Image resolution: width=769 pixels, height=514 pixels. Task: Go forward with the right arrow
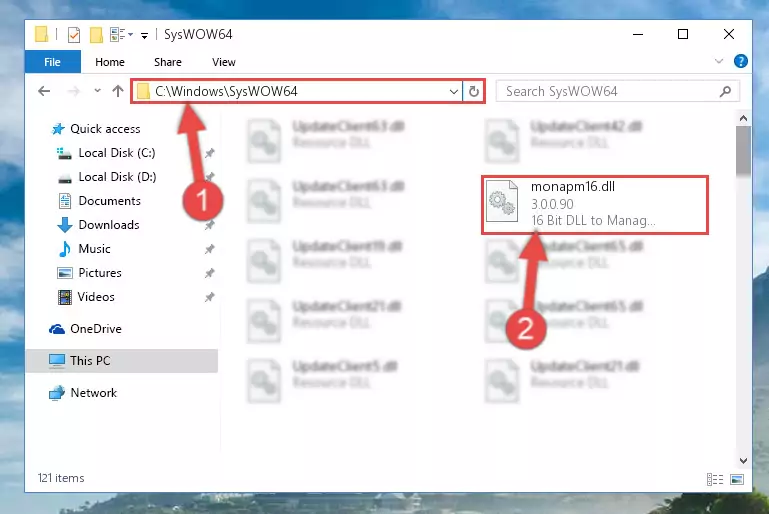coord(74,91)
